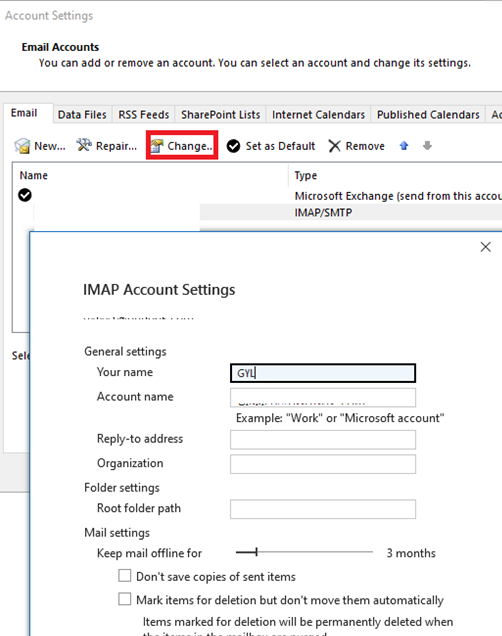502x636 pixels.
Task: Open the Internet Calendars tab
Action: tap(318, 115)
